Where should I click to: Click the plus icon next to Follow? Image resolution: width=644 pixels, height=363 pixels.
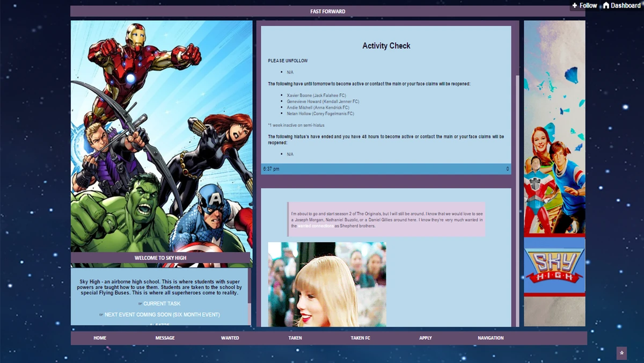tap(575, 5)
